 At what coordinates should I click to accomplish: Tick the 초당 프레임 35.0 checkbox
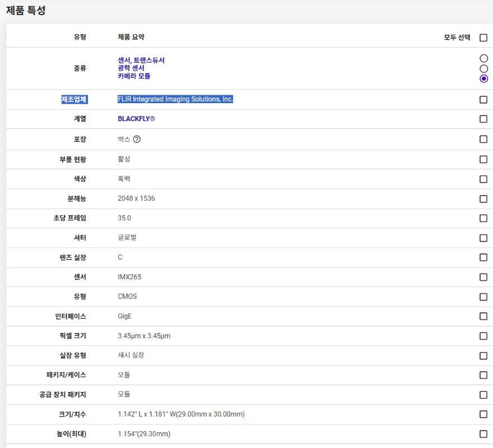click(483, 218)
